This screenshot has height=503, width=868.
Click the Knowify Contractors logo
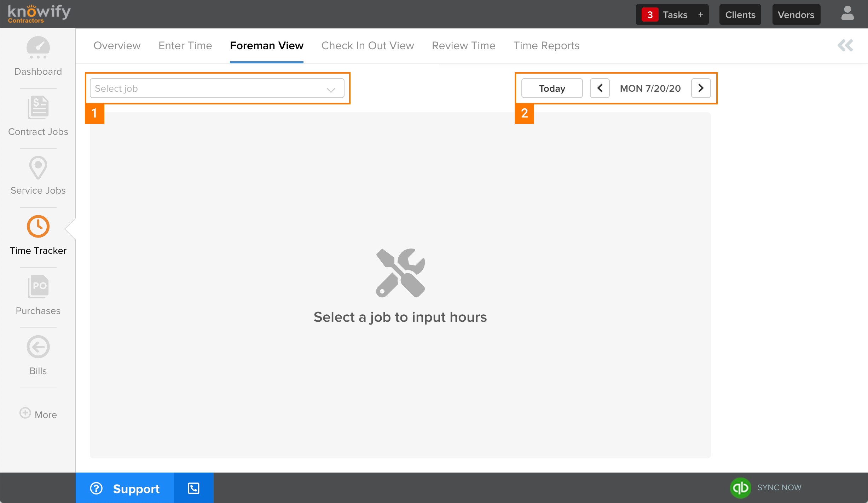point(39,14)
